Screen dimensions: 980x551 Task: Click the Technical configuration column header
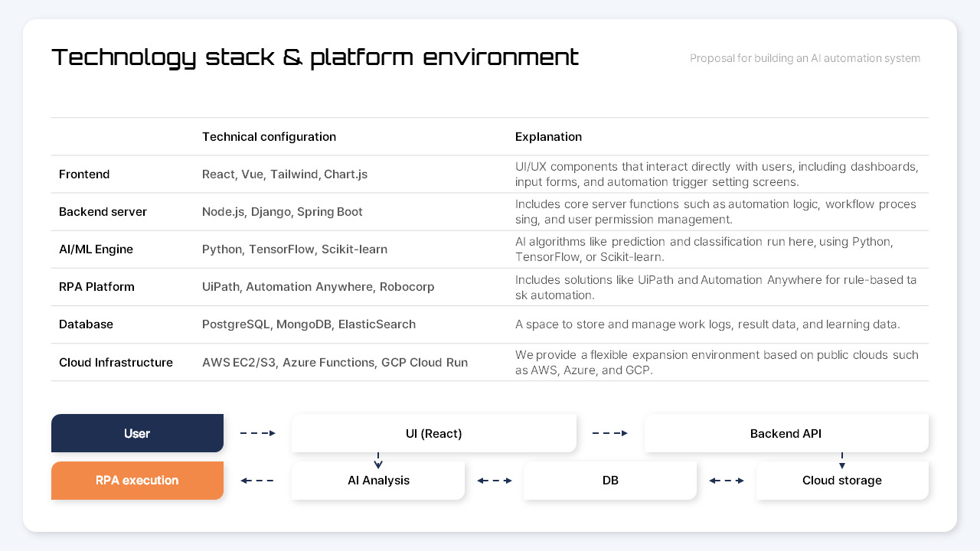(269, 137)
